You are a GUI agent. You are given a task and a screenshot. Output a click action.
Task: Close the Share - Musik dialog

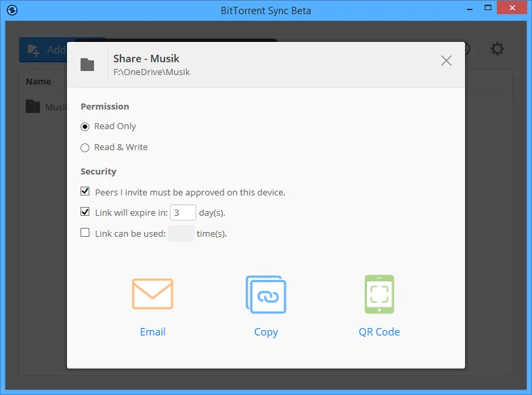pyautogui.click(x=446, y=61)
